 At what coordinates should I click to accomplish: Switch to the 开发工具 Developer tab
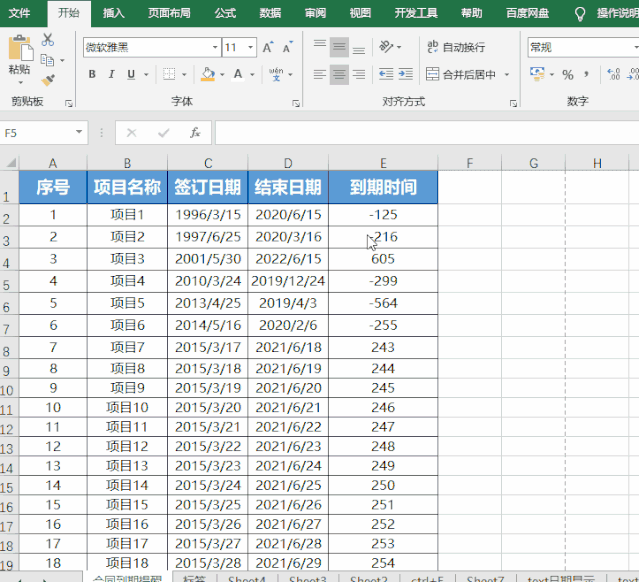pyautogui.click(x=416, y=13)
